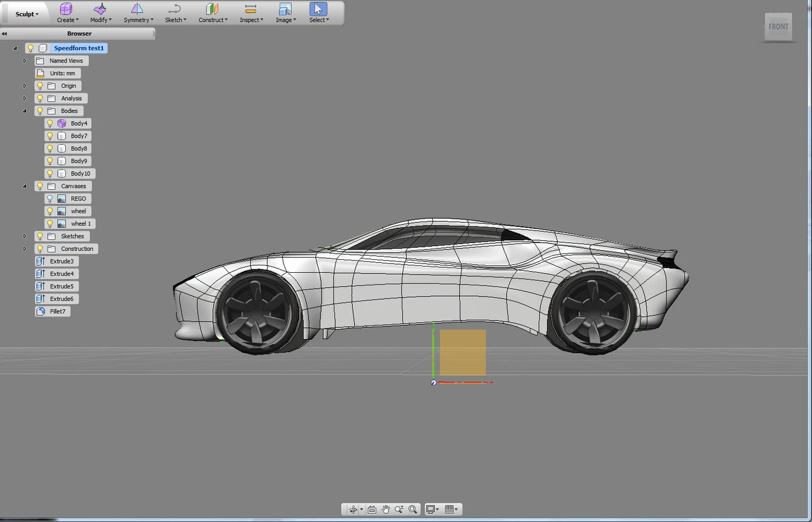Select the Orbit tool in navigation bar
The width and height of the screenshot is (812, 522).
tap(353, 509)
